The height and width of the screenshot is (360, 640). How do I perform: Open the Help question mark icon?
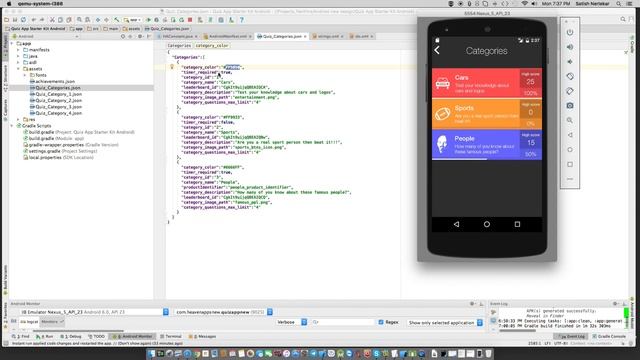[242, 20]
